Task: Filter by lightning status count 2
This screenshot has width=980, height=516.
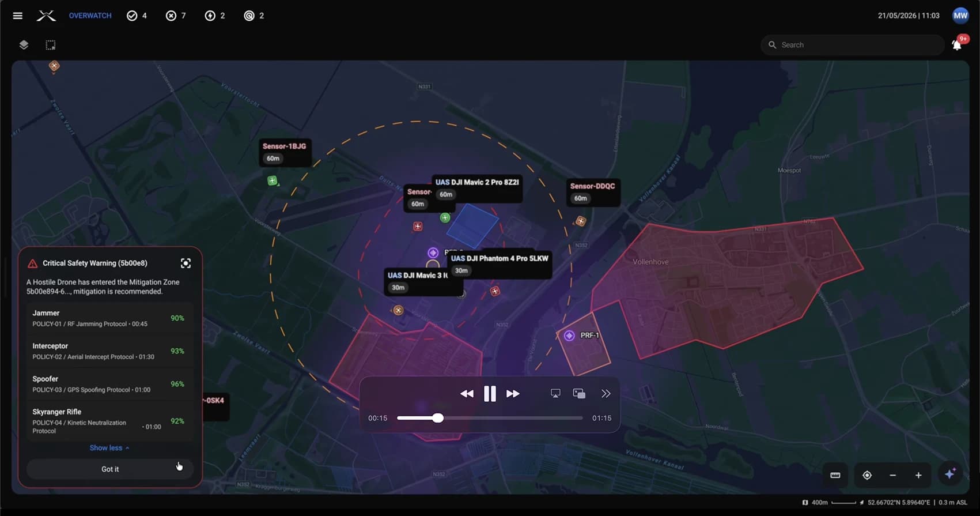Action: [x=215, y=16]
